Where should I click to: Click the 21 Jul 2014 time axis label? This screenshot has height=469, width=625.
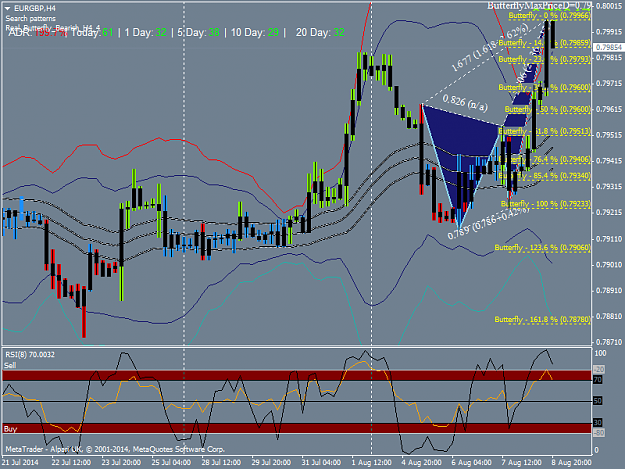coord(20,463)
